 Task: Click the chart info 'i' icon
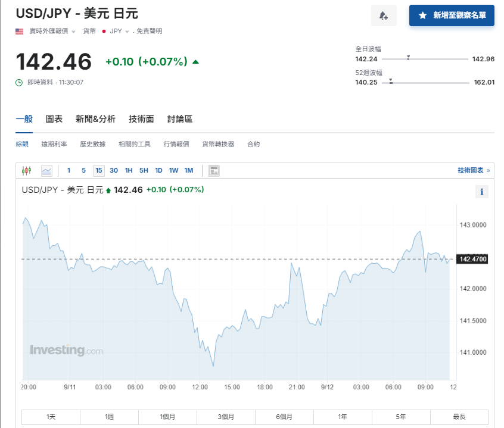(x=482, y=192)
